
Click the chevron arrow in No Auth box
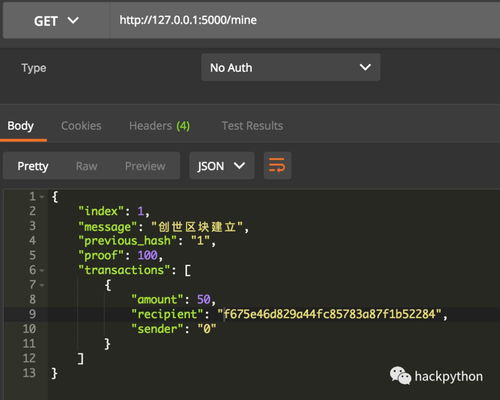(x=365, y=67)
